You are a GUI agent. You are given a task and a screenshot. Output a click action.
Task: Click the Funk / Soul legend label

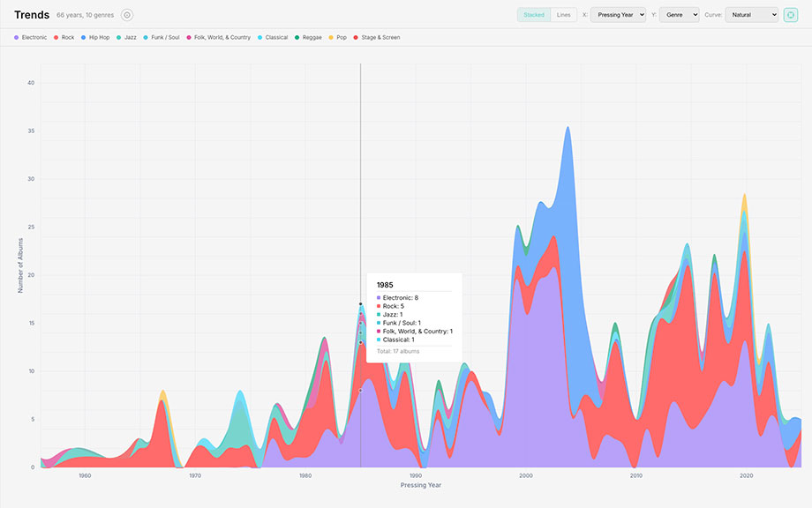click(x=164, y=38)
